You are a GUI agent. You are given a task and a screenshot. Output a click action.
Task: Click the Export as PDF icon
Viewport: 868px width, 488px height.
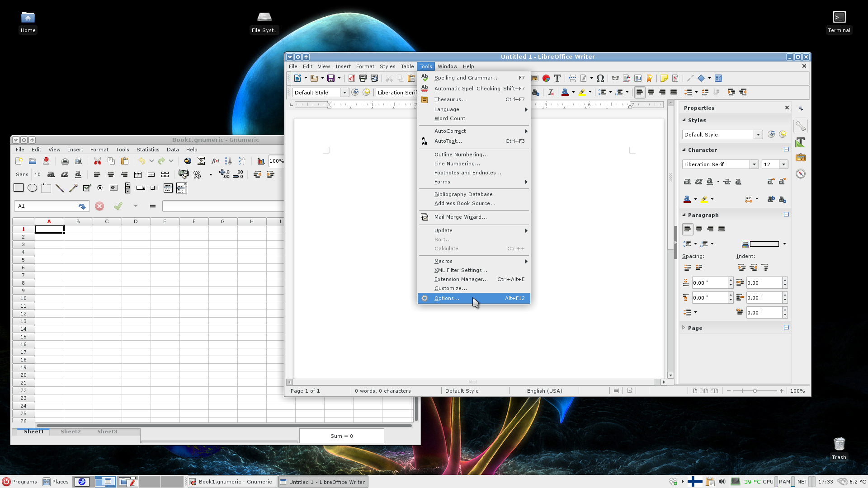point(351,78)
